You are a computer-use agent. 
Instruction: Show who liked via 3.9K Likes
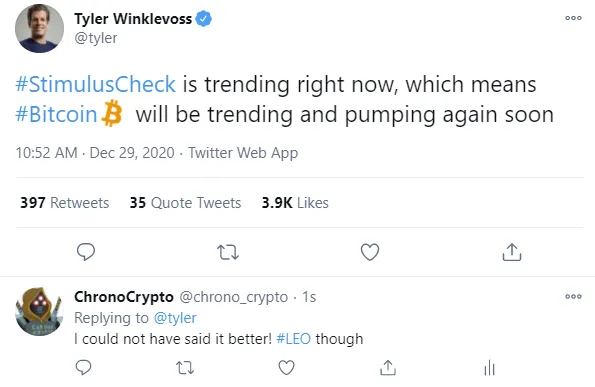click(x=295, y=203)
